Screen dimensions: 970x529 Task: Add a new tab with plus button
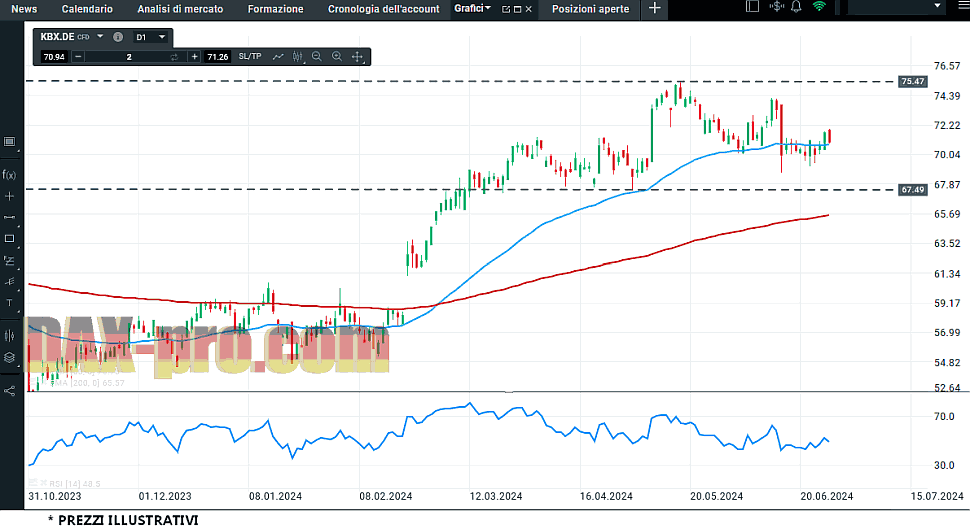point(655,9)
